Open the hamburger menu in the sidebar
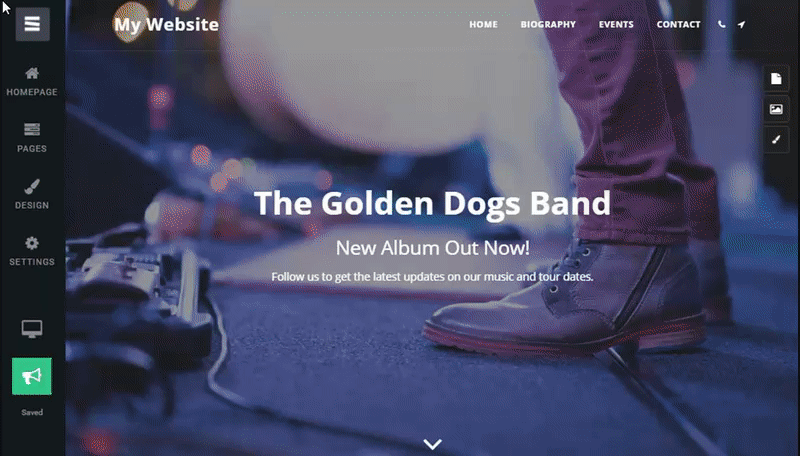This screenshot has width=800, height=456. (x=32, y=24)
